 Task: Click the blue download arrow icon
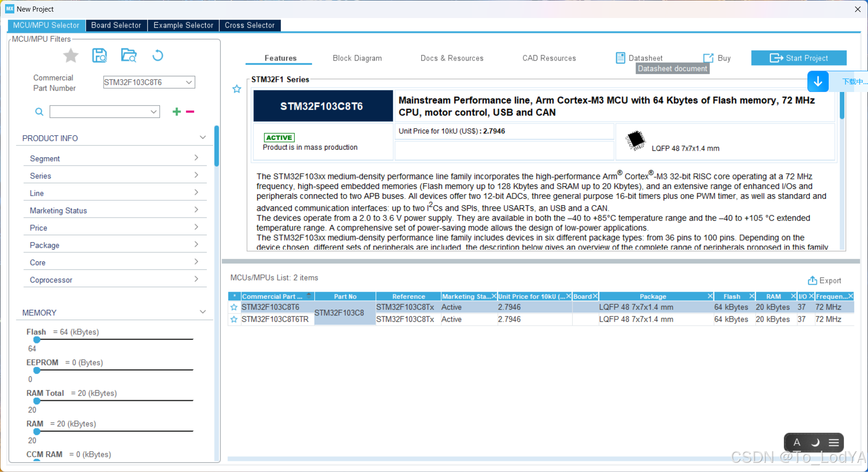(x=818, y=81)
